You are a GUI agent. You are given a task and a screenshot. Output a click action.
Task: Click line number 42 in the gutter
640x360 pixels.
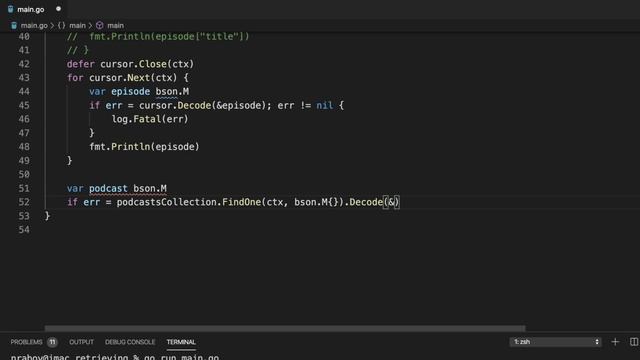[24, 64]
